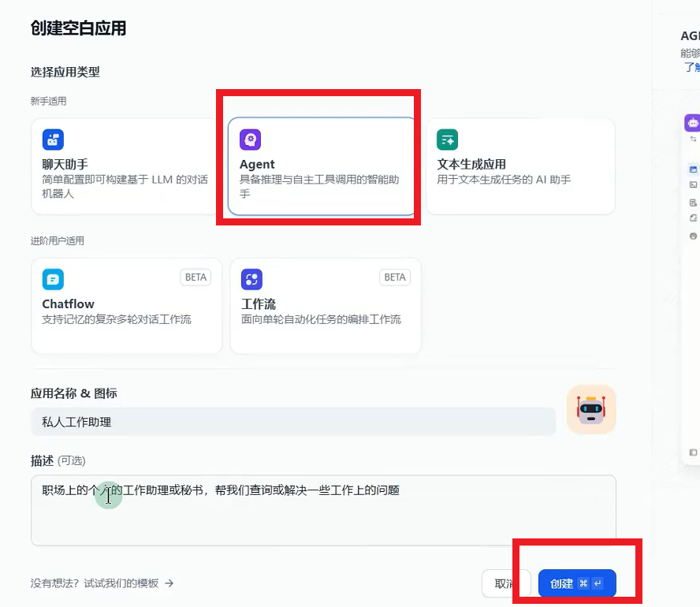Screen dimensions: 700x607
Task: Click into the 描述 description text area
Action: (x=324, y=510)
